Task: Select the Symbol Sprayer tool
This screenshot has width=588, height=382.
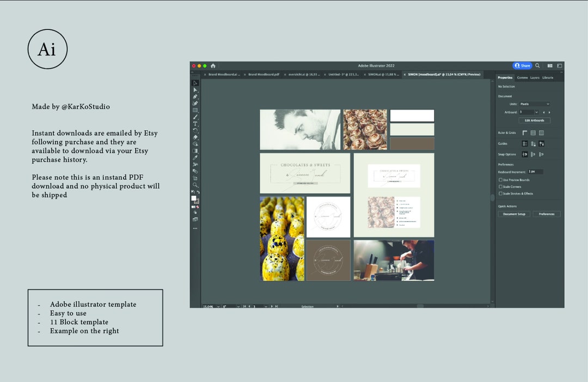Action: pyautogui.click(x=195, y=165)
